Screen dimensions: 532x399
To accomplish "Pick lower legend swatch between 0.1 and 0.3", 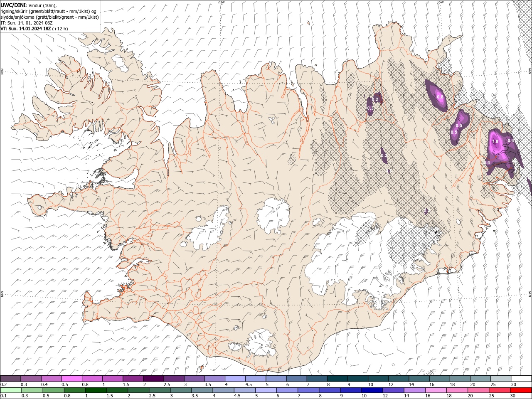I will tap(11, 390).
